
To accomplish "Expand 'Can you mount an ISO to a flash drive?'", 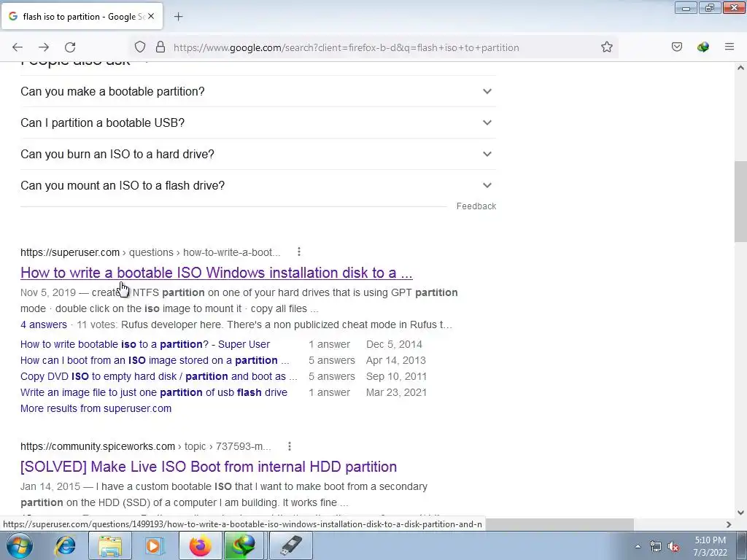I will pyautogui.click(x=258, y=186).
